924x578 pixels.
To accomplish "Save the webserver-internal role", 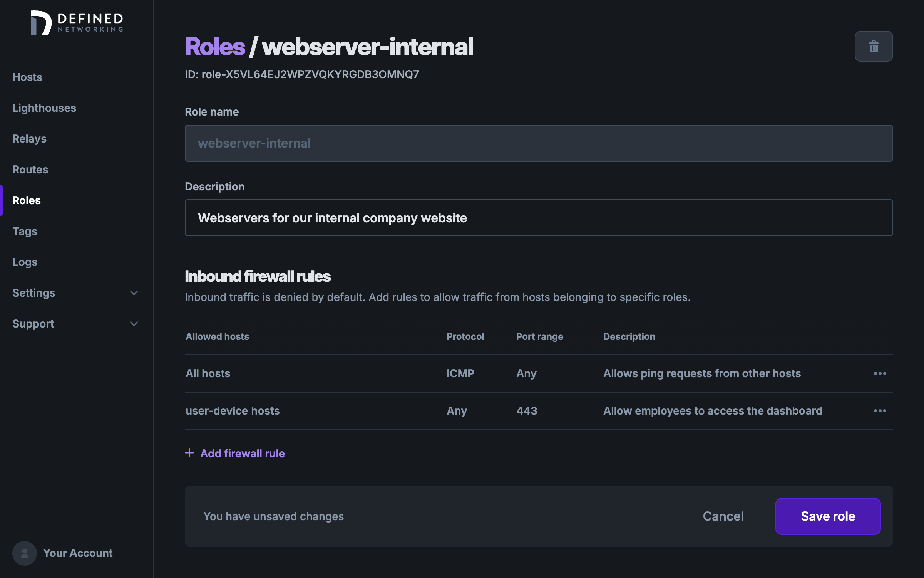I will click(x=827, y=516).
